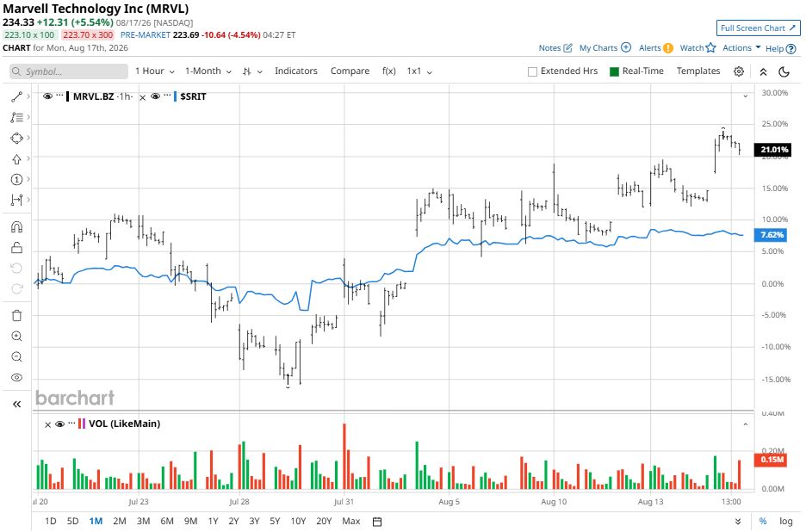
Task: Select the shapes drawing tool
Action: (x=16, y=138)
